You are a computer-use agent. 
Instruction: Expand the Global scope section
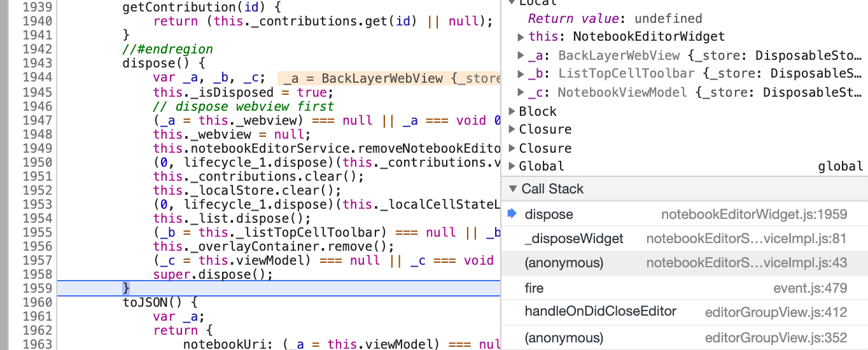(513, 166)
